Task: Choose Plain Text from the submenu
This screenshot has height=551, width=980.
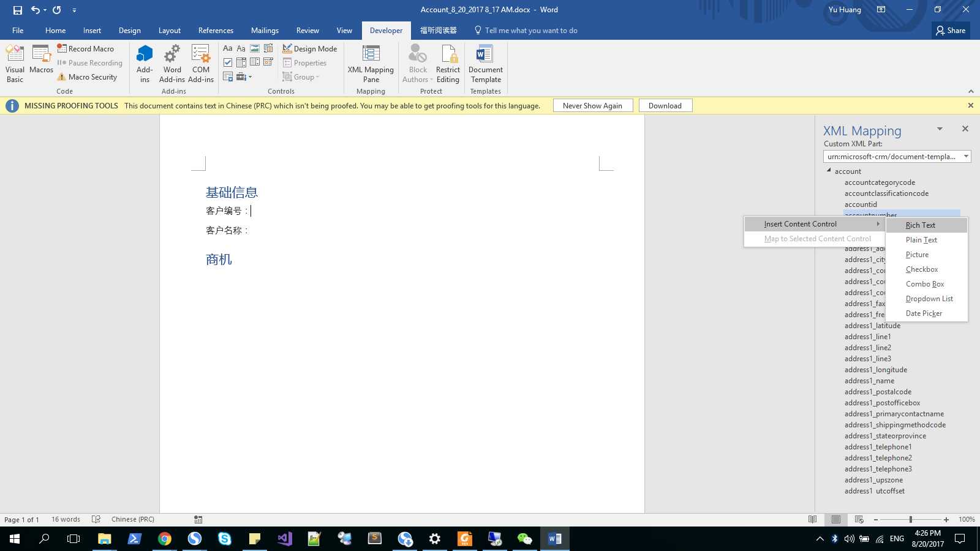Action: tap(927, 240)
